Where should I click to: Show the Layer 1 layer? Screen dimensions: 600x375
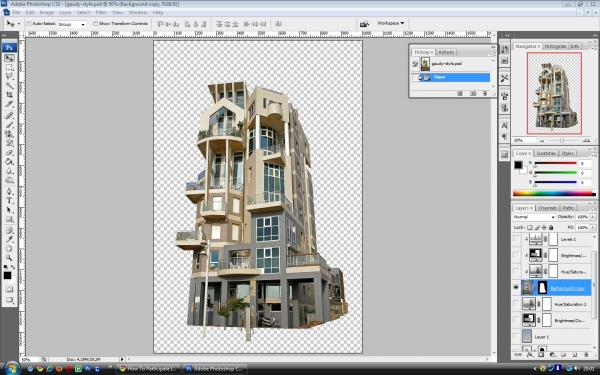click(x=516, y=336)
